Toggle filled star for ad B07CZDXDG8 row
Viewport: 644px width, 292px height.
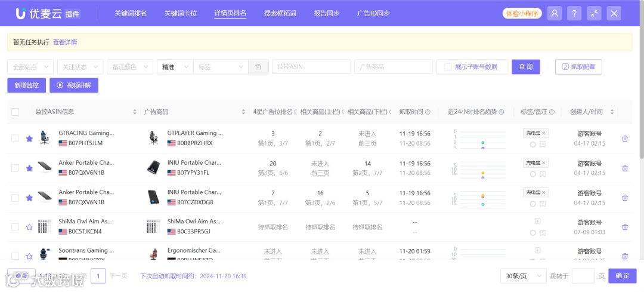click(x=29, y=198)
